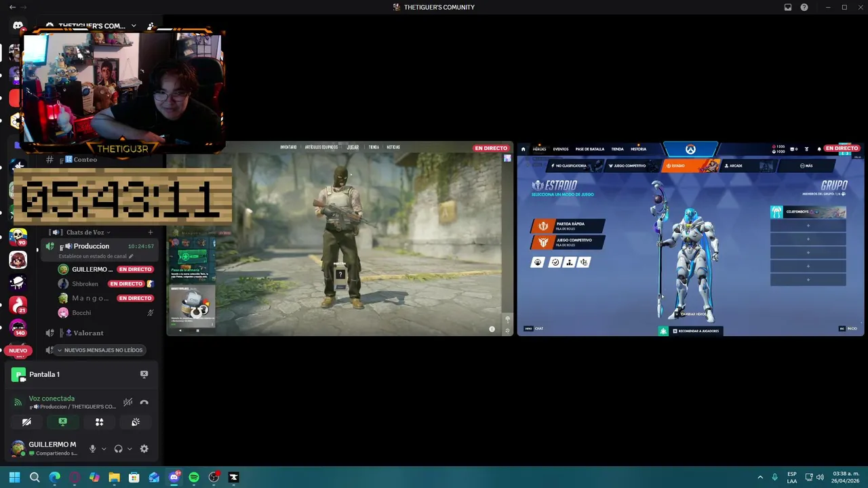Open the Counter-Strike stream thumbnail
Viewport: 868px width, 488px height.
pyautogui.click(x=340, y=239)
